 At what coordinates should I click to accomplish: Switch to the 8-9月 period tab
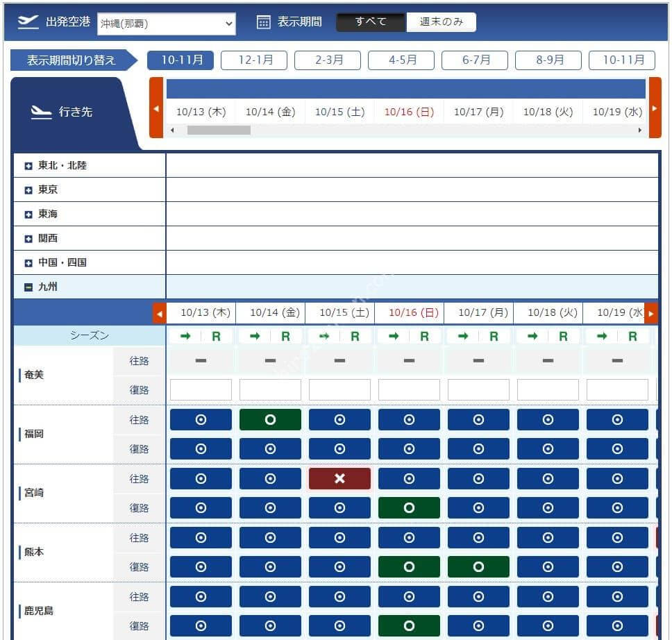(x=548, y=60)
